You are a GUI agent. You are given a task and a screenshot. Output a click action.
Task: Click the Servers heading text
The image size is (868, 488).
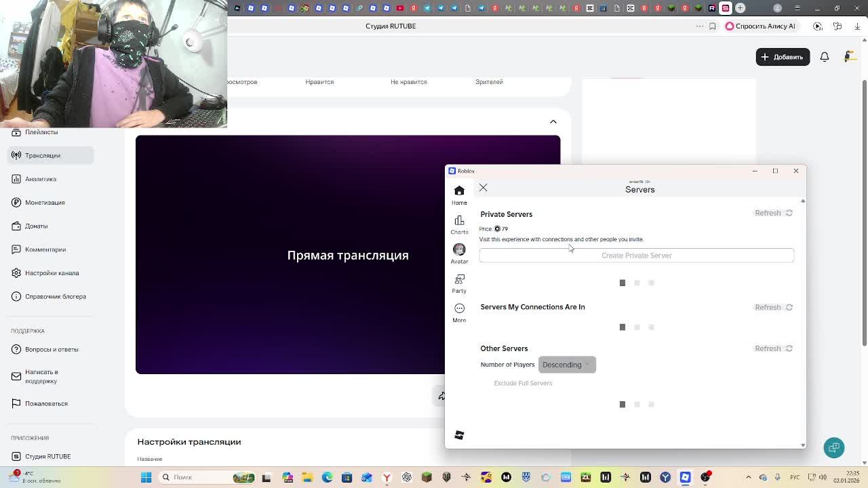click(x=639, y=190)
